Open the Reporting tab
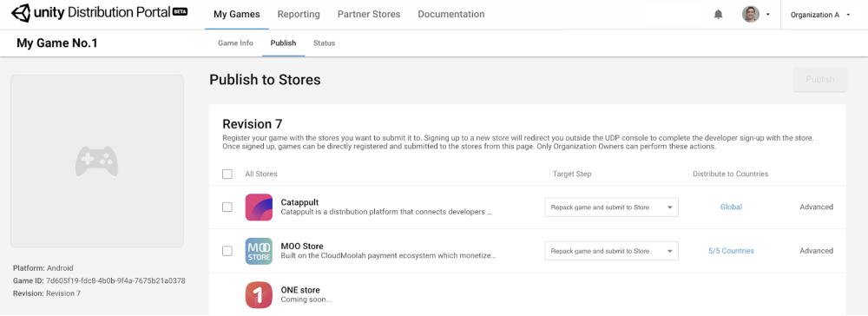The image size is (868, 316). pos(299,15)
